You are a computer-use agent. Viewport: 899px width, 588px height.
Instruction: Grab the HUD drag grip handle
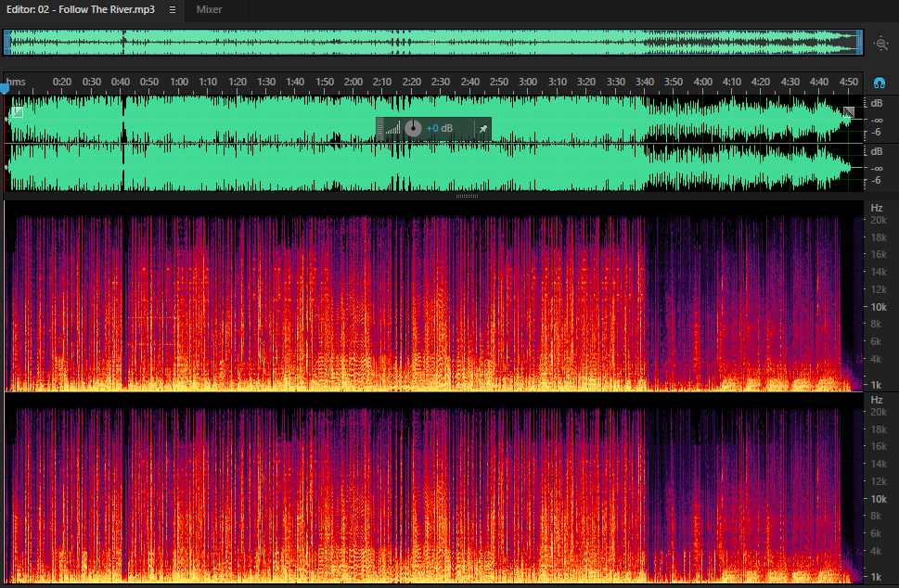pyautogui.click(x=379, y=128)
